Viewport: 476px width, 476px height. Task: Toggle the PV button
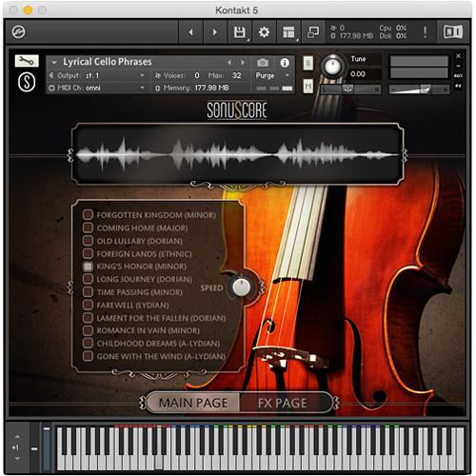point(458,86)
